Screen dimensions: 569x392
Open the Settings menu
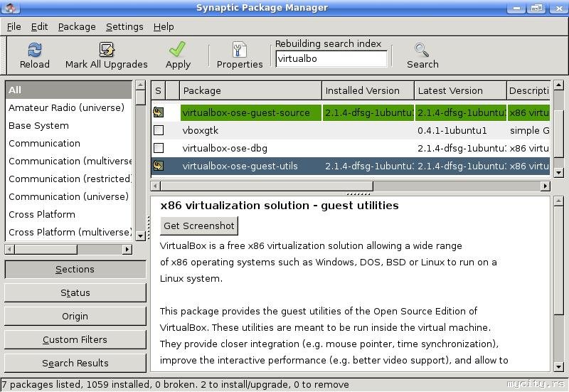pos(124,26)
